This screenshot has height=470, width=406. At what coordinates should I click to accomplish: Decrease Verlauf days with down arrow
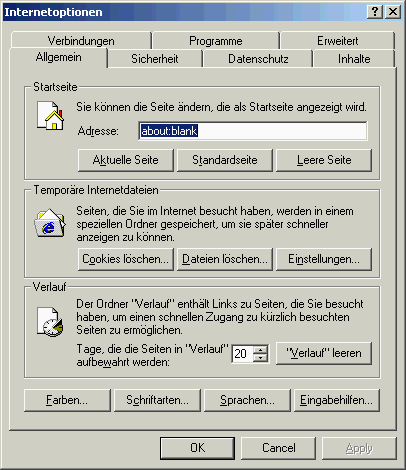click(260, 358)
